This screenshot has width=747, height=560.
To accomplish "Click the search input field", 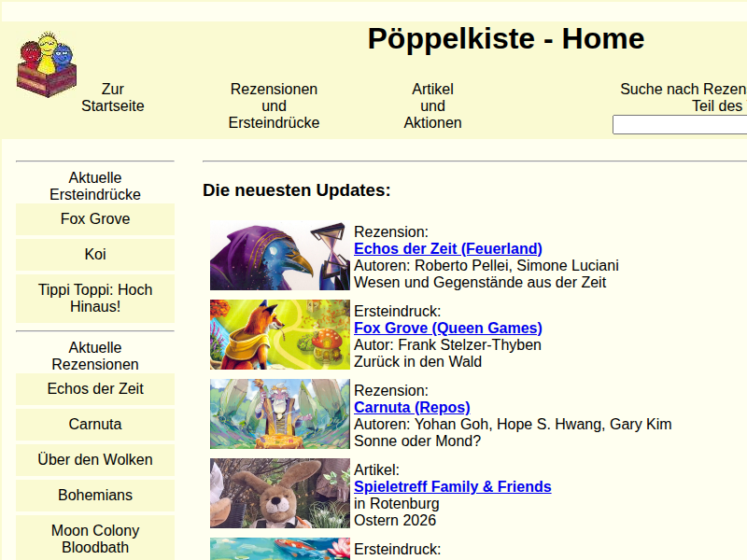I will pyautogui.click(x=679, y=125).
